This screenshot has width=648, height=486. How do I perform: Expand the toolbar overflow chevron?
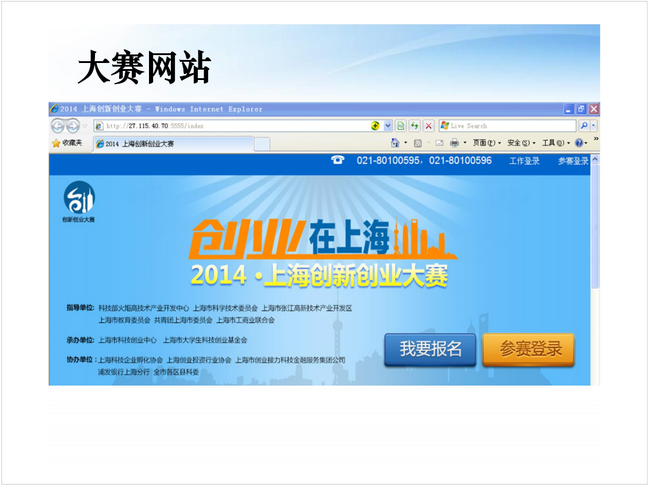[x=596, y=138]
